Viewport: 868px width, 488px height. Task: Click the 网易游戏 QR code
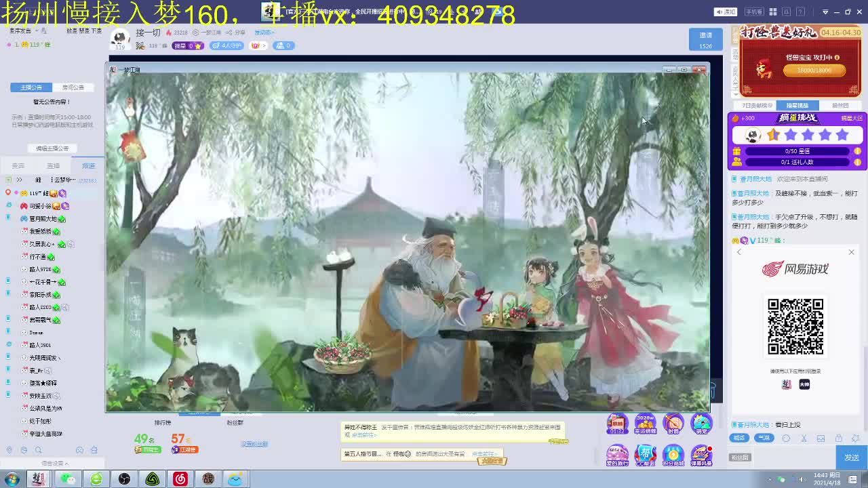(795, 327)
